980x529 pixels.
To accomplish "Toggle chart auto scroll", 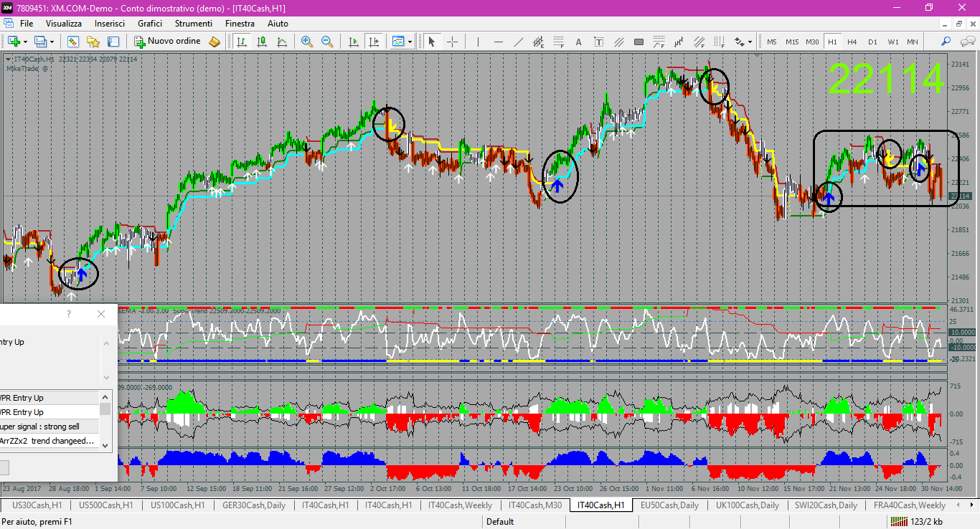I will 353,42.
